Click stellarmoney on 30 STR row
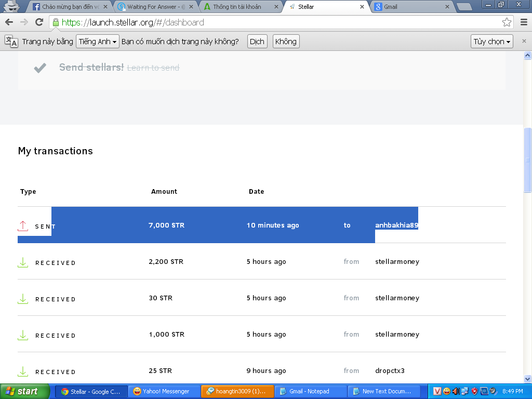The image size is (532, 399). tap(397, 298)
